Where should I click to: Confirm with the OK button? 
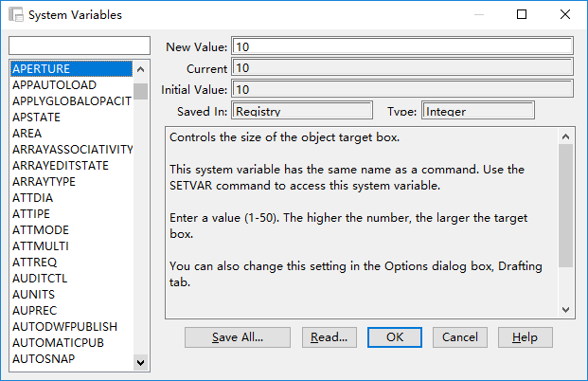click(x=395, y=336)
